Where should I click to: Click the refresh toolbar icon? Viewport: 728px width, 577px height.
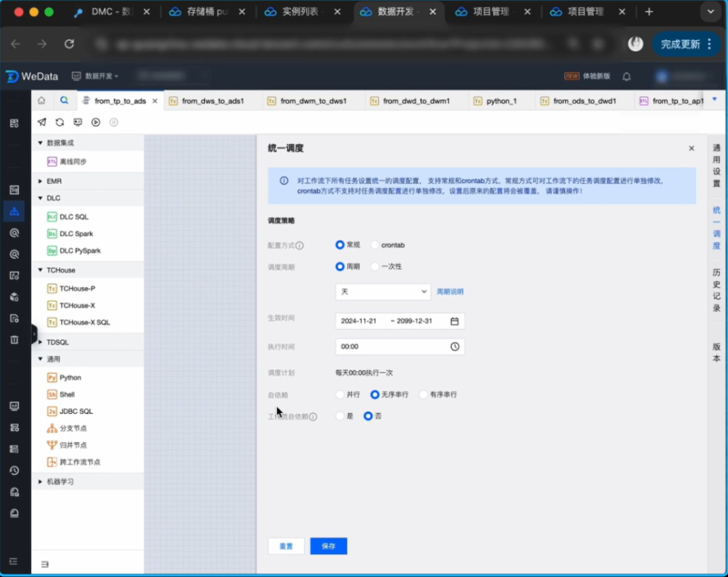click(60, 122)
